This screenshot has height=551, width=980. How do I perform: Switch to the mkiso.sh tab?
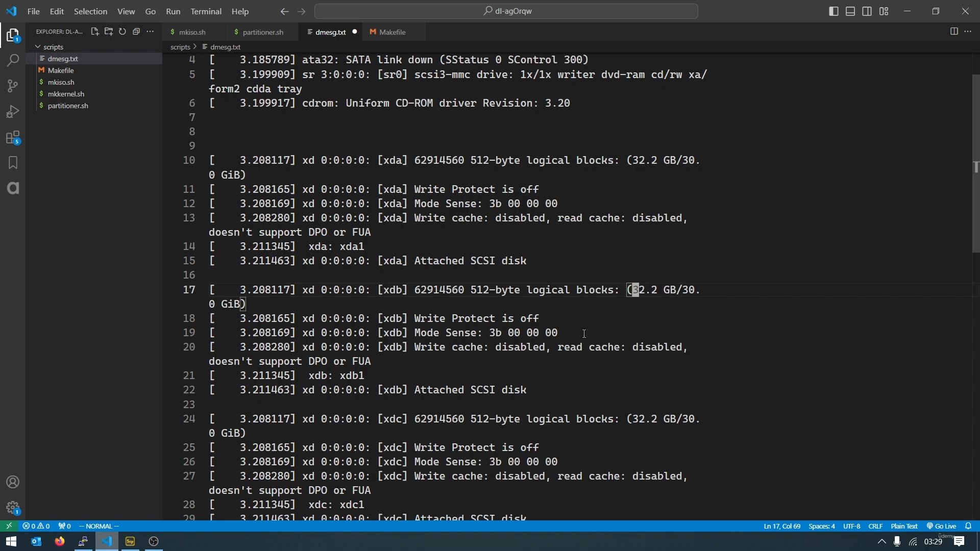click(x=193, y=32)
